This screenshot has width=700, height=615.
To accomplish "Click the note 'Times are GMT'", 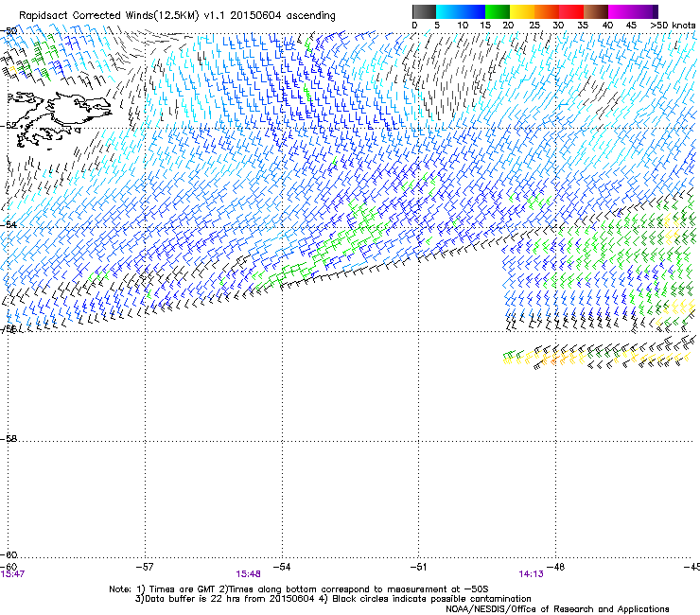I will (183, 589).
